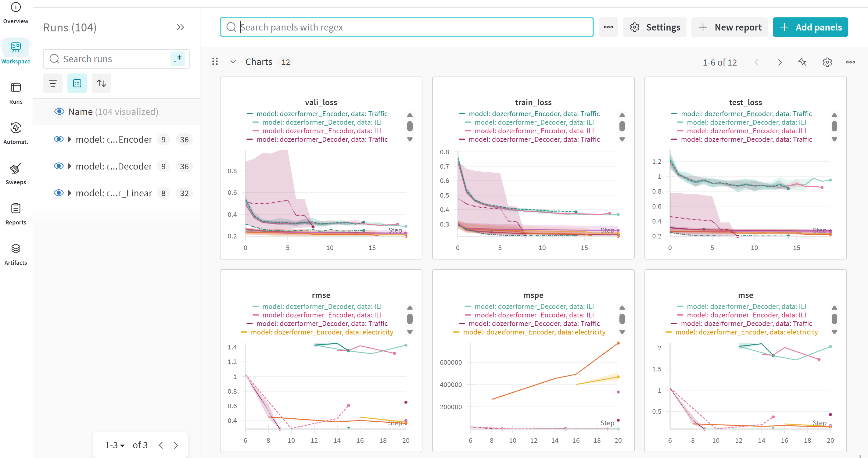Toggle regex mode in Search runs

[x=178, y=59]
